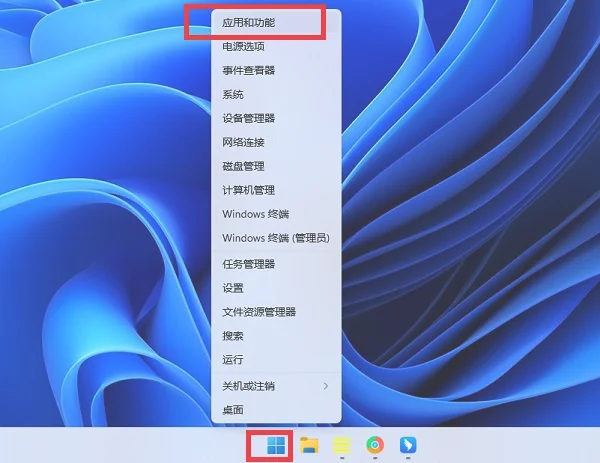The width and height of the screenshot is (600, 463).
Task: Launch Google Chrome from the taskbar
Action: tap(375, 445)
